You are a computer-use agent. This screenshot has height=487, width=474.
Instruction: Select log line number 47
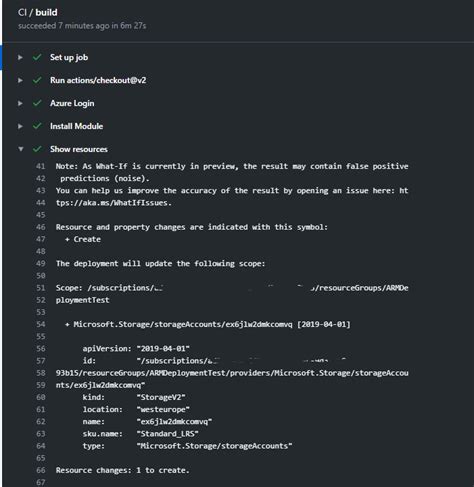[41, 239]
